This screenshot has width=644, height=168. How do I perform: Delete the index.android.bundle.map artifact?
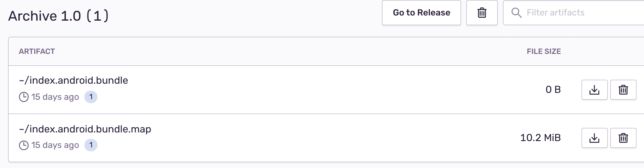pos(623,138)
